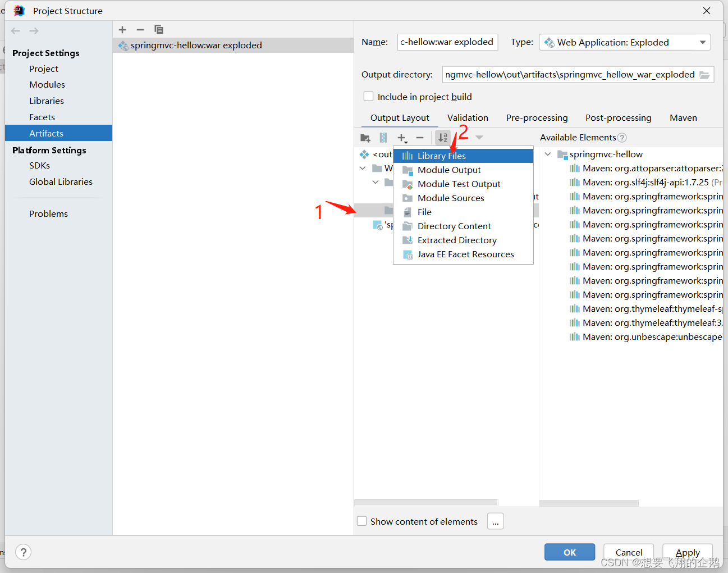This screenshot has height=573, width=728.
Task: Click the sort elements by names icon
Action: coord(443,138)
